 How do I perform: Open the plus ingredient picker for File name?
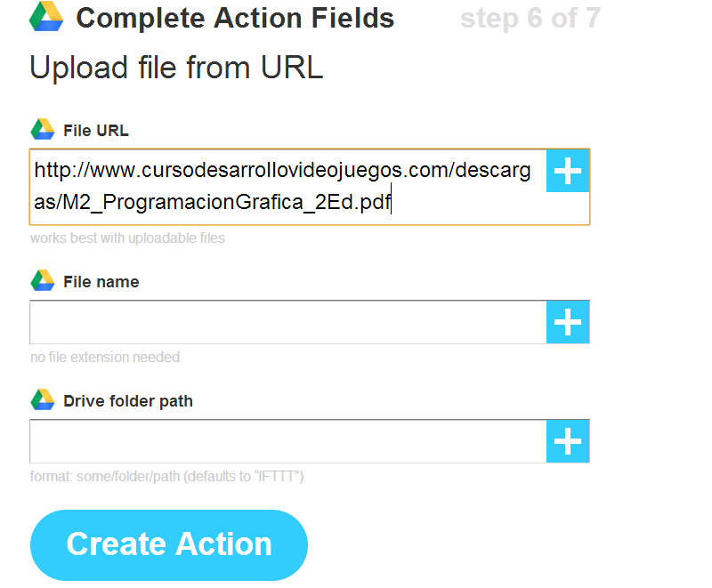(568, 322)
